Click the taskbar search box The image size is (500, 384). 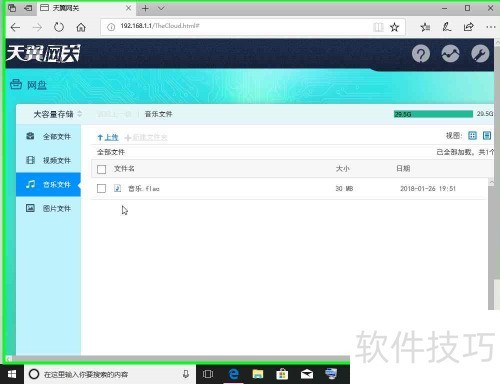110,374
